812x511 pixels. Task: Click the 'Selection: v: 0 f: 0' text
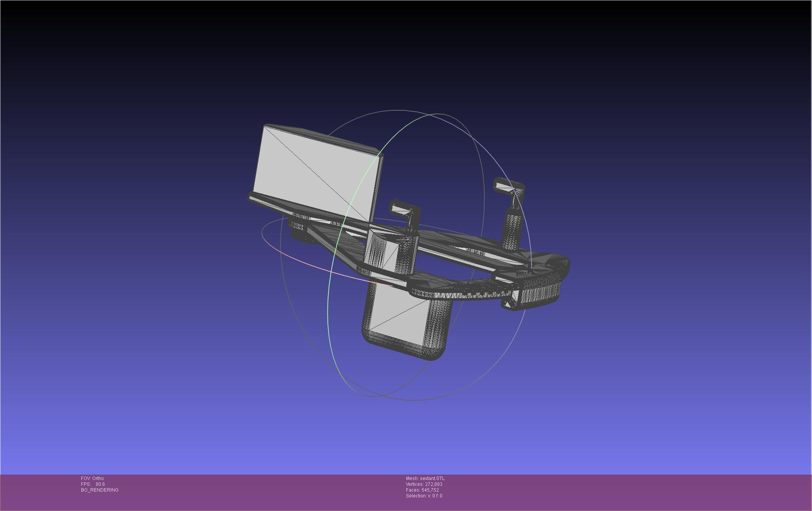424,496
